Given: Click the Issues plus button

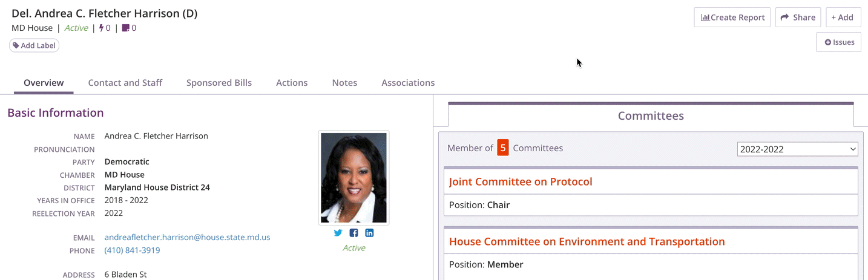Looking at the screenshot, I should point(839,42).
